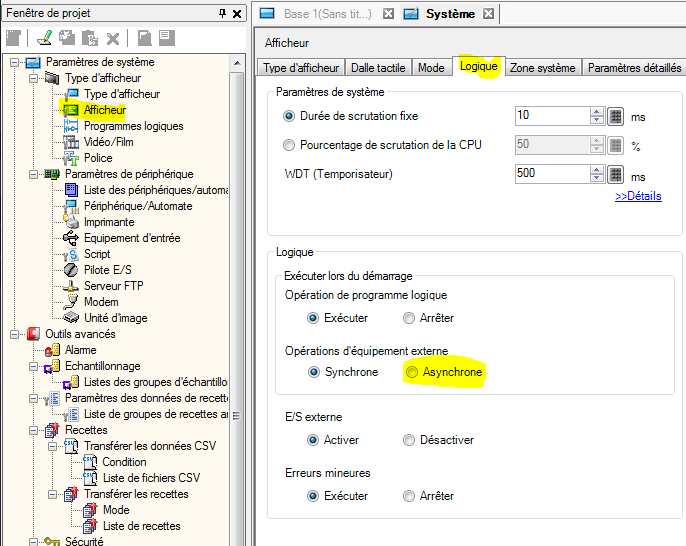Click the pin icon in Fenêtre de projet header
The image size is (686, 546).
222,14
